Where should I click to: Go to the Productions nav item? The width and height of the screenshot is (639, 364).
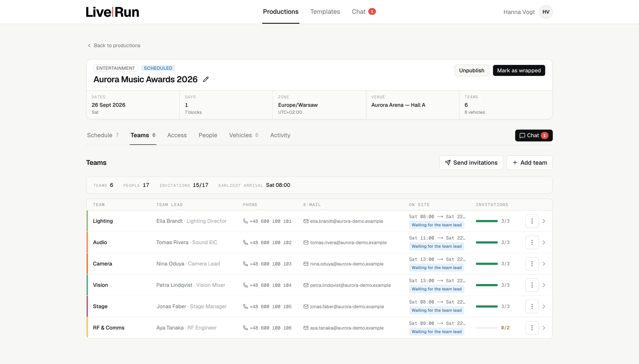coord(281,12)
